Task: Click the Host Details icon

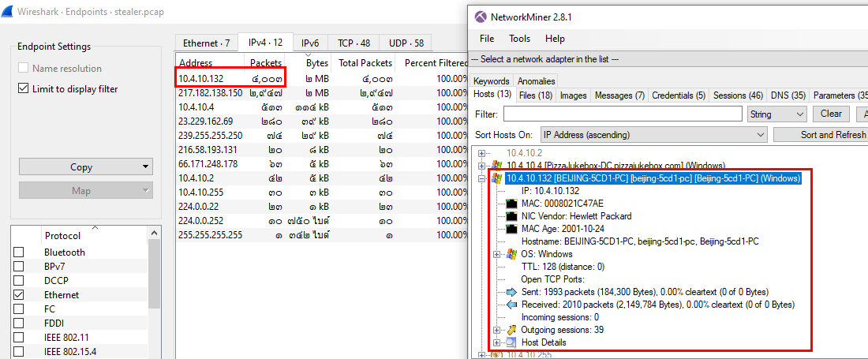Action: coord(511,342)
